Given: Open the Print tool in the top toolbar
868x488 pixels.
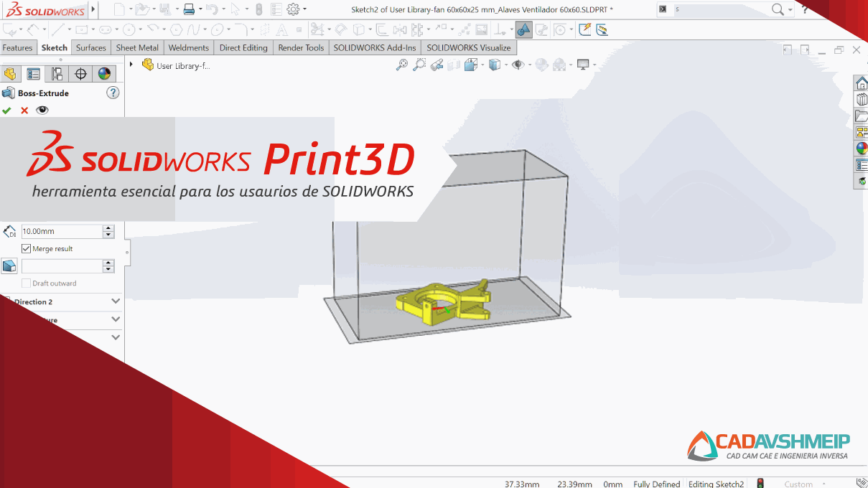Looking at the screenshot, I should tap(188, 9).
